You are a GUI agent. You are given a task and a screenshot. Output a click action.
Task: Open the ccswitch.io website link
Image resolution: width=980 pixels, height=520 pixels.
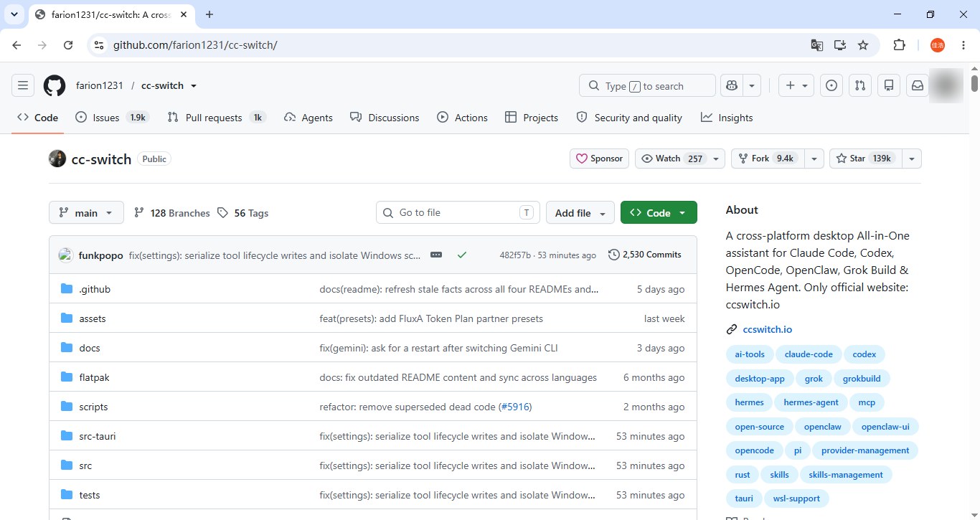click(x=768, y=329)
